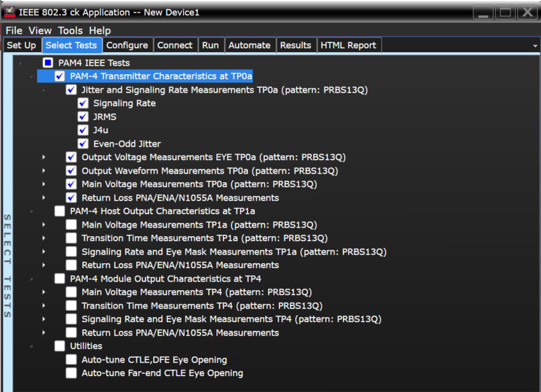Screen dimensions: 541x392
Task: Enable PAM-4 Host Output Characteristics at TP1a
Action: pyautogui.click(x=60, y=211)
